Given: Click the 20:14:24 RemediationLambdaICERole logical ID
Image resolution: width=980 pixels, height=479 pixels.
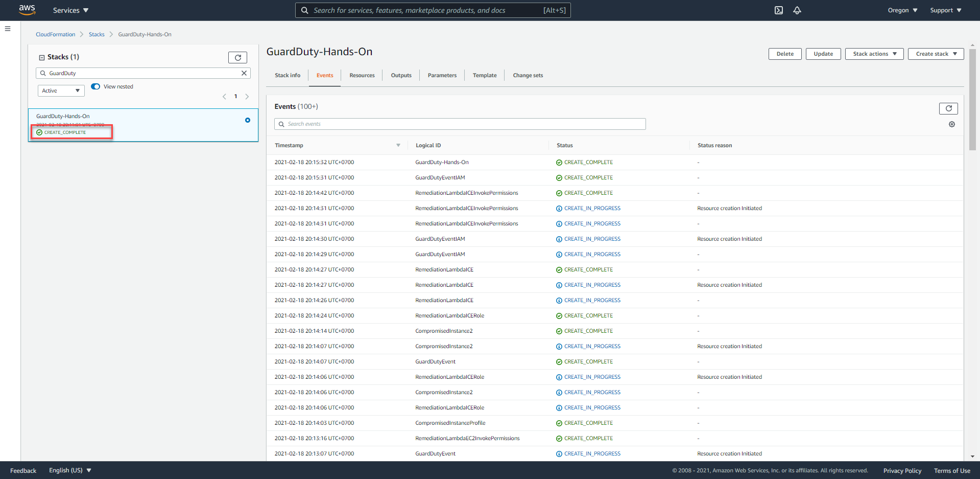Looking at the screenshot, I should (x=450, y=315).
